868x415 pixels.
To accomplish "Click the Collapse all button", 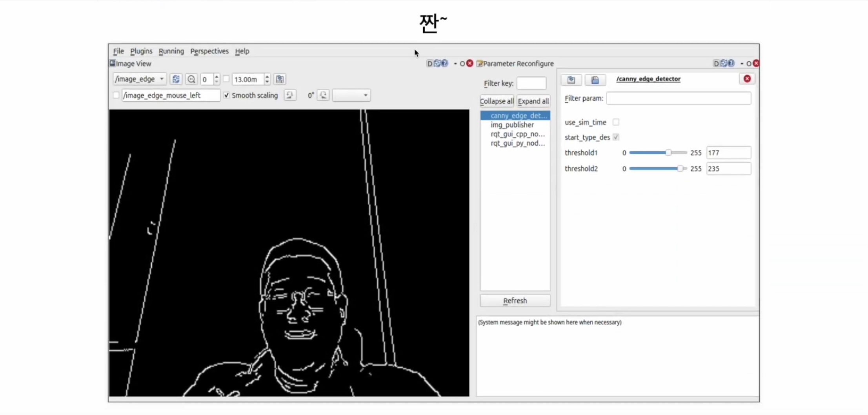I will [x=497, y=101].
